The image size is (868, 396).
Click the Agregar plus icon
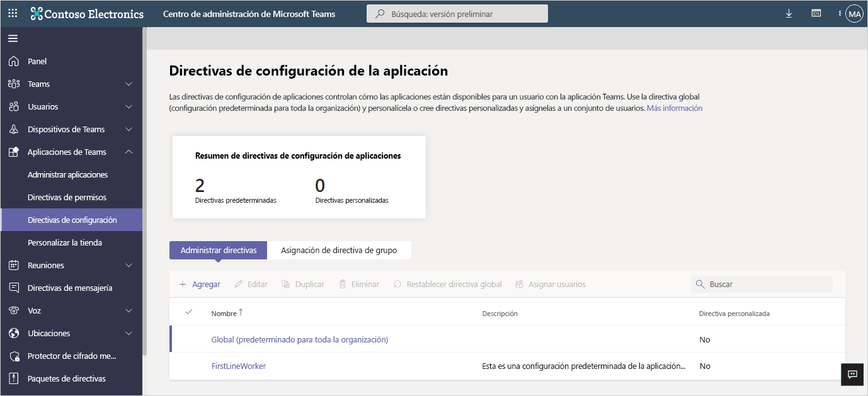(183, 285)
